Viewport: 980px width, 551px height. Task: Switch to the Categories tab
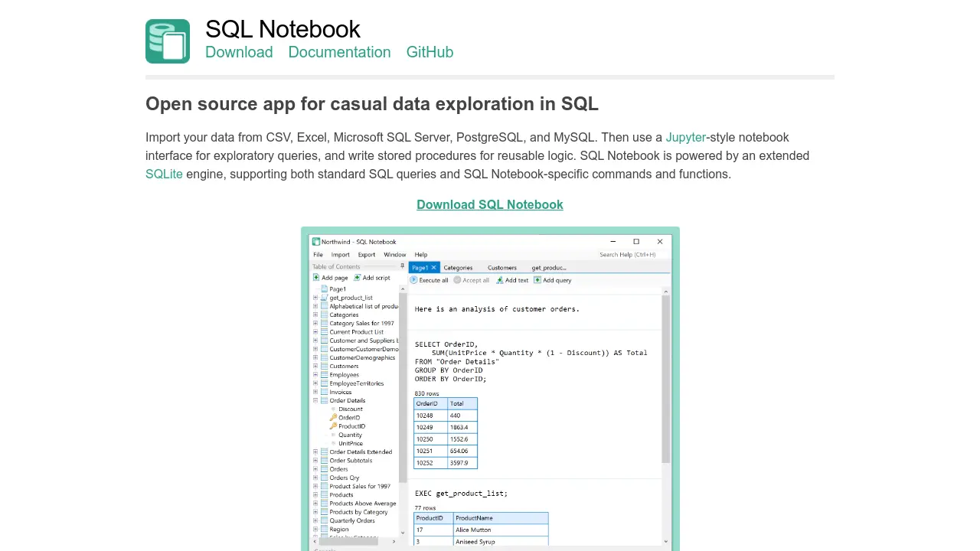tap(458, 268)
